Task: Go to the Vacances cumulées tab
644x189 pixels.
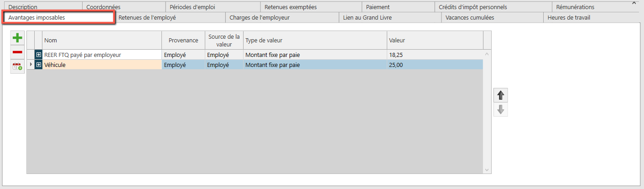Action: tap(492, 18)
